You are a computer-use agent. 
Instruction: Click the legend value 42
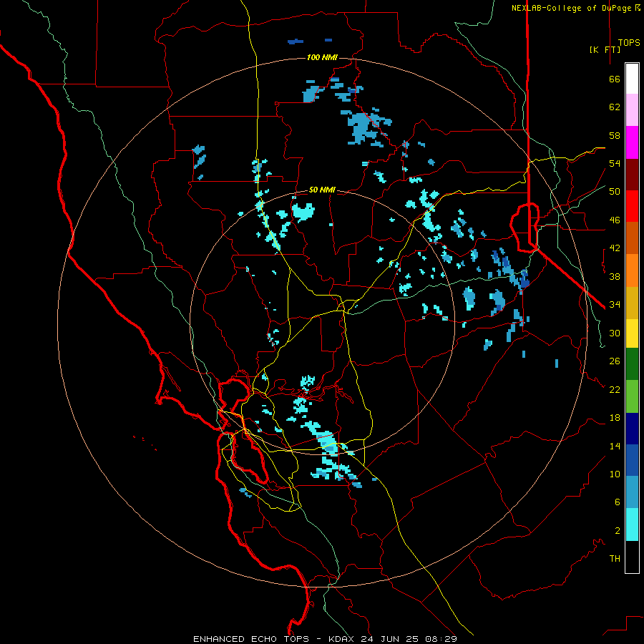coord(615,248)
